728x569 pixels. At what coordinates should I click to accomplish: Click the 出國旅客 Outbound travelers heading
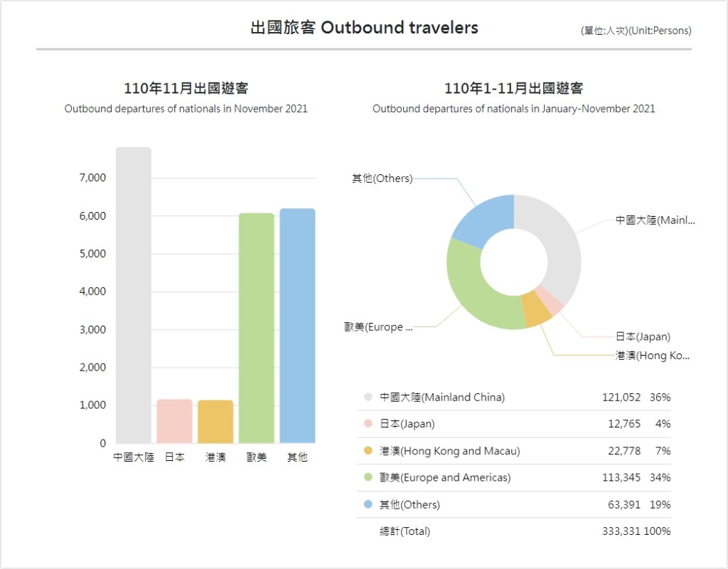(x=364, y=28)
